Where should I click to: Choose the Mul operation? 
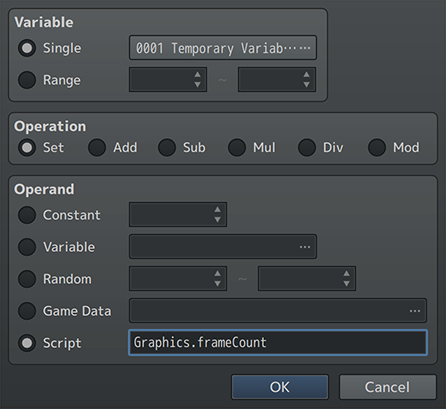(x=237, y=147)
